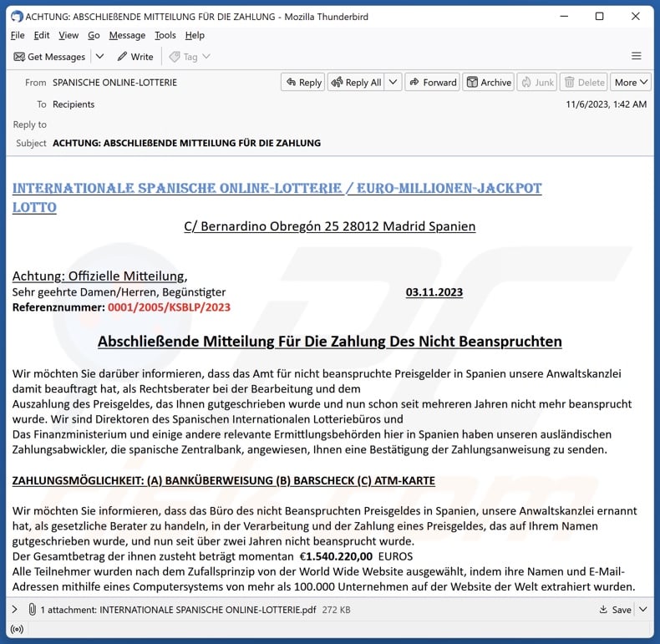Open the Tools menu
The width and height of the screenshot is (660, 644).
[165, 35]
